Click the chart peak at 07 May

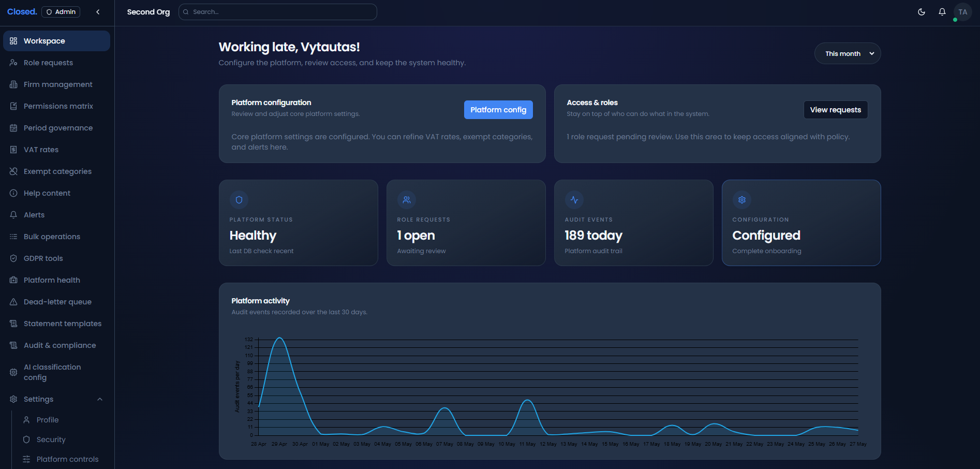click(x=444, y=408)
